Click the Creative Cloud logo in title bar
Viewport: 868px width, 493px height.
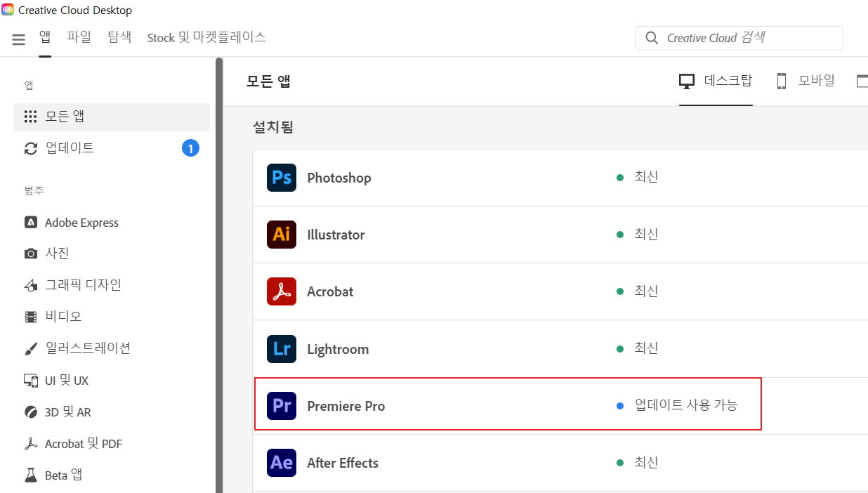pyautogui.click(x=8, y=10)
